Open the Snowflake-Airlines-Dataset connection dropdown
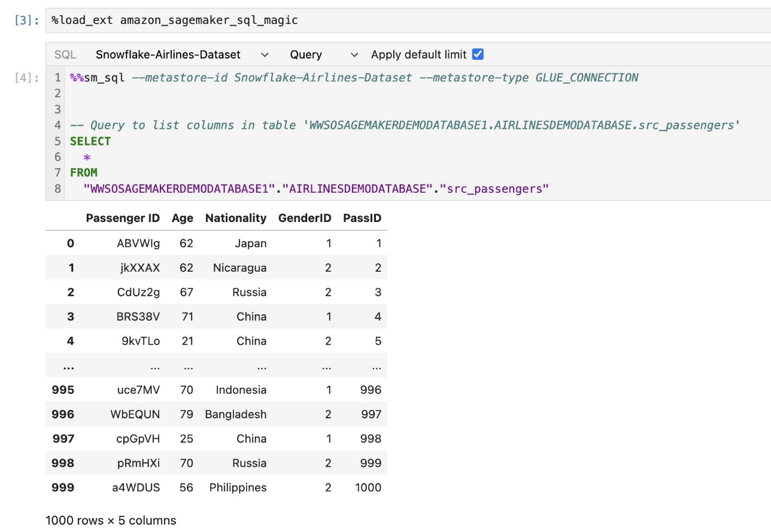Viewport: 771px width, 532px height. (182, 54)
